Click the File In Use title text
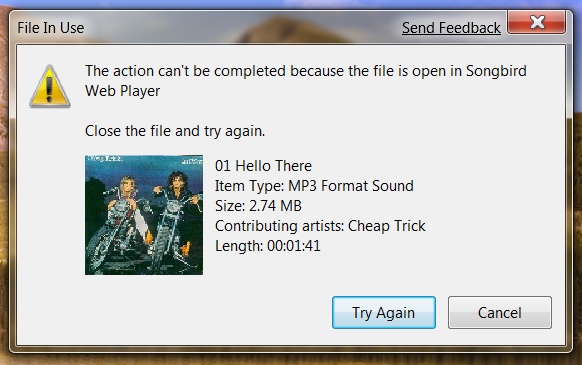Image resolution: width=582 pixels, height=365 pixels. pos(51,28)
